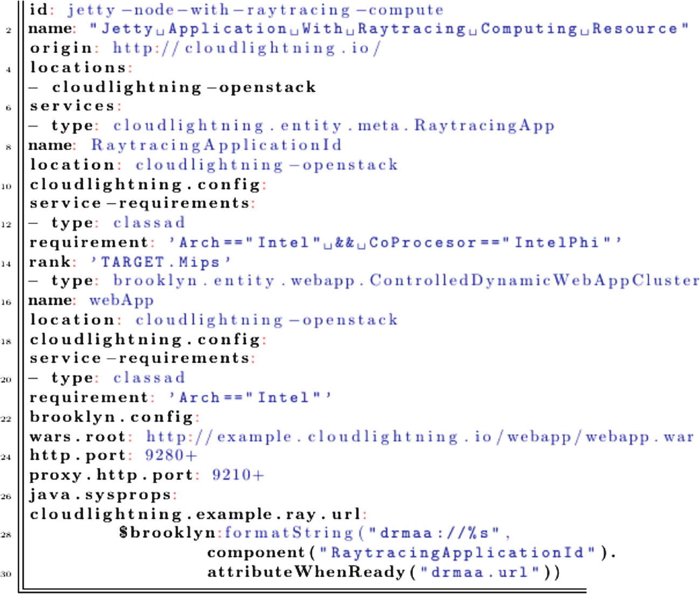
Task: Click line number 30 in the gutter
Action: pyautogui.click(x=6, y=574)
